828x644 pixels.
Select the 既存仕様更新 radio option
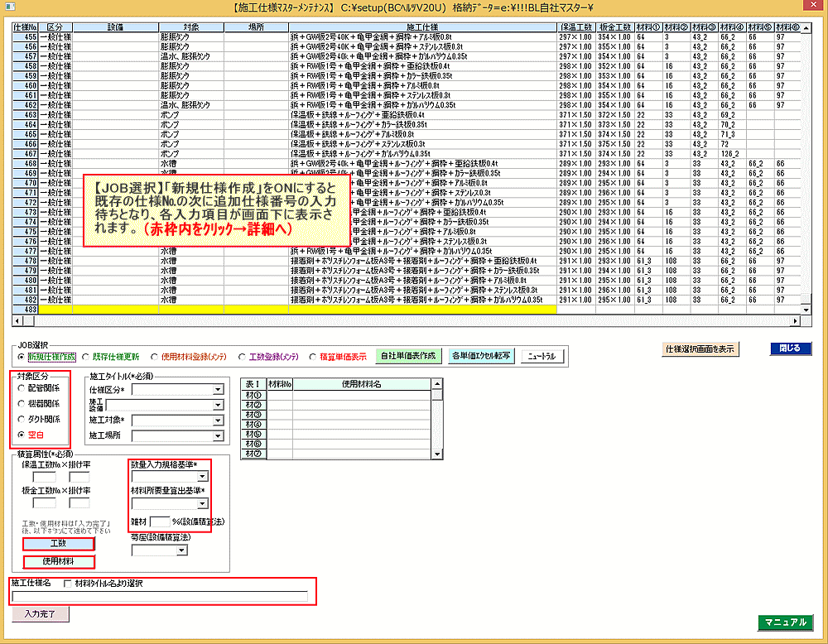(x=87, y=357)
